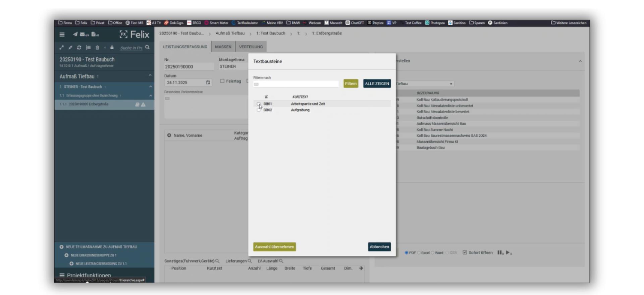Click the lock icon in sidebar toolbar
The height and width of the screenshot is (295, 644).
coord(112,48)
